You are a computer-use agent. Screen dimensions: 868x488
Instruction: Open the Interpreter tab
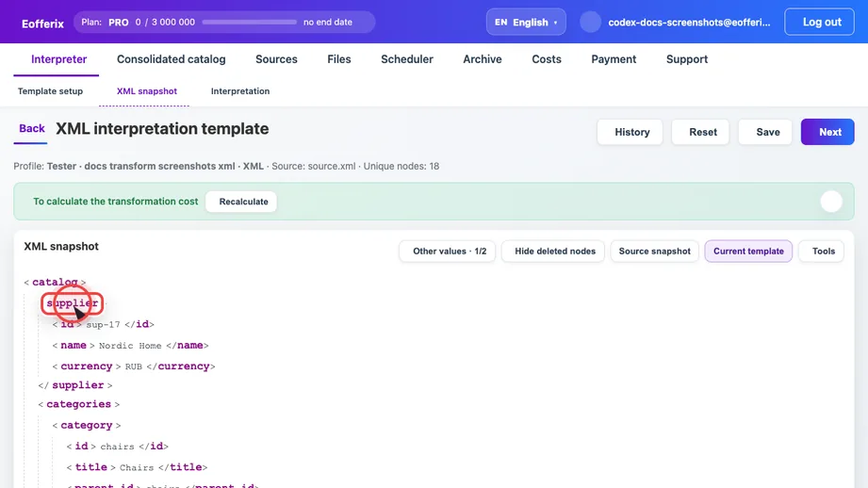click(58, 59)
